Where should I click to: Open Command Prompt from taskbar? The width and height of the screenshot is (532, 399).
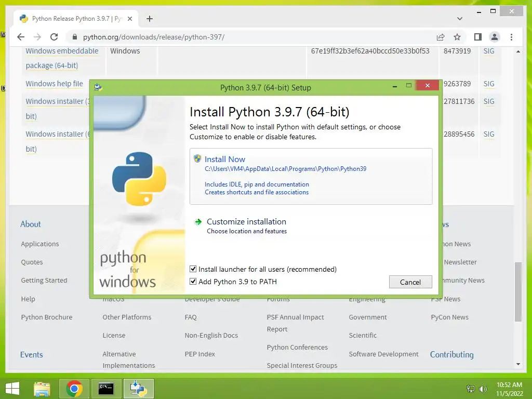pos(106,389)
